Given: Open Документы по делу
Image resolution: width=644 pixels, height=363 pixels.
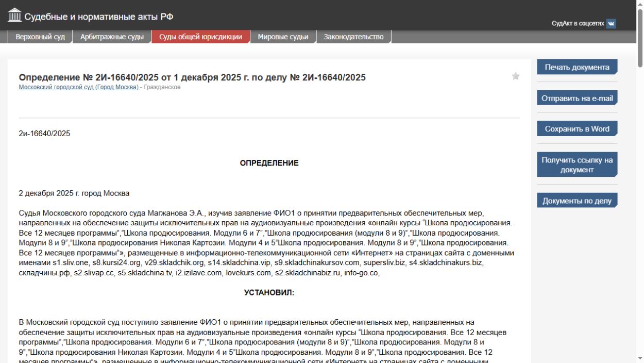Looking at the screenshot, I should tap(577, 201).
